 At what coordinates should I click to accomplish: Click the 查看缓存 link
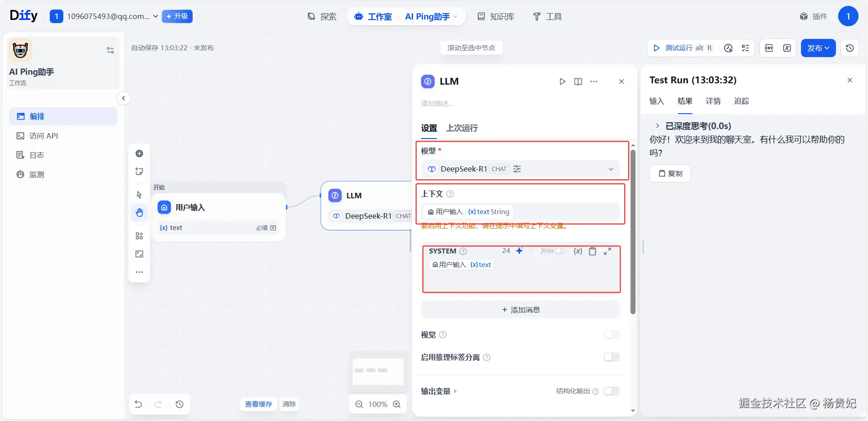259,404
